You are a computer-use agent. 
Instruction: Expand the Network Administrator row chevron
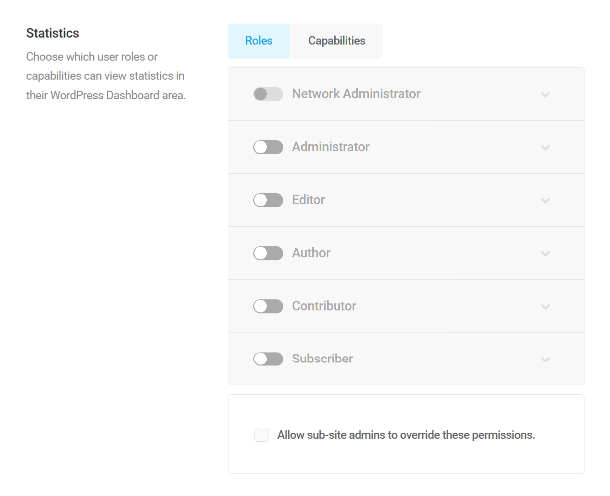point(545,94)
